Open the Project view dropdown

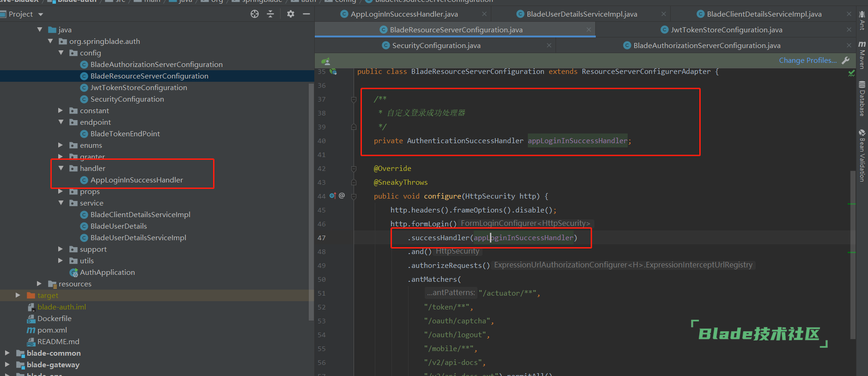pyautogui.click(x=41, y=14)
